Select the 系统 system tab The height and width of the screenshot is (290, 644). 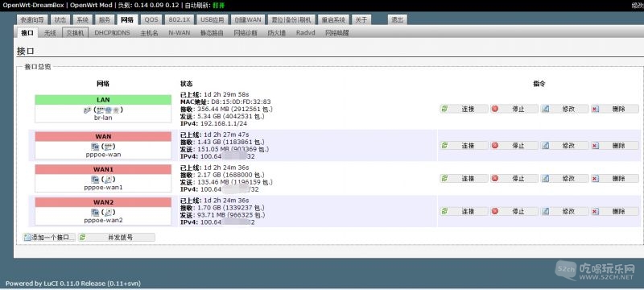83,19
